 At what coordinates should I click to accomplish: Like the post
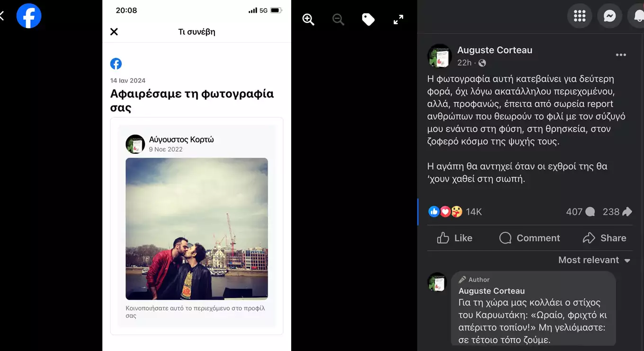pyautogui.click(x=455, y=238)
